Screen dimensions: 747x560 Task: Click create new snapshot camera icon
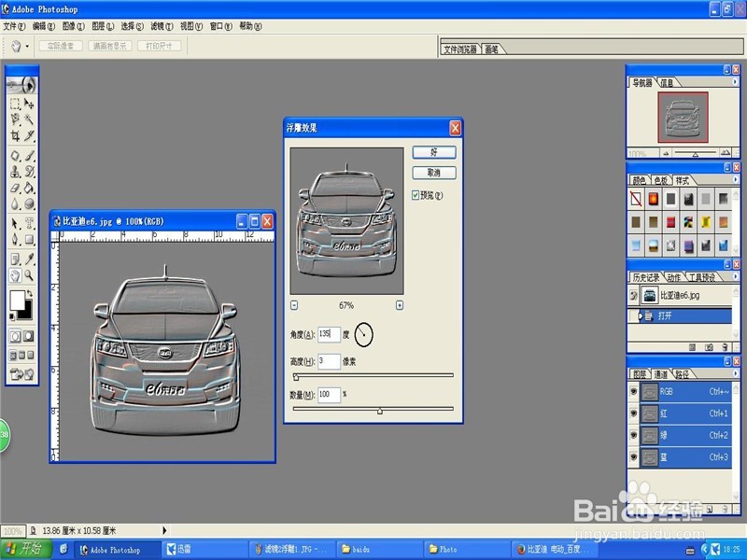[709, 347]
